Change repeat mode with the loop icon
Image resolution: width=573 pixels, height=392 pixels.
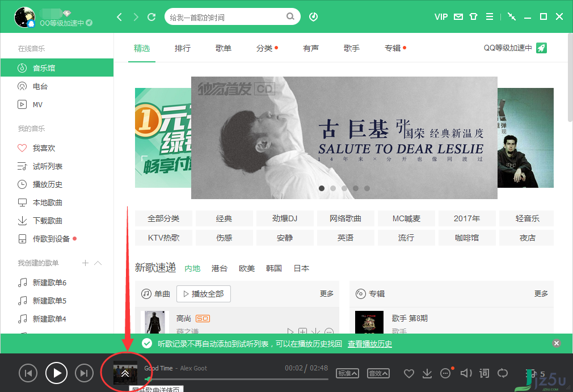coord(503,373)
